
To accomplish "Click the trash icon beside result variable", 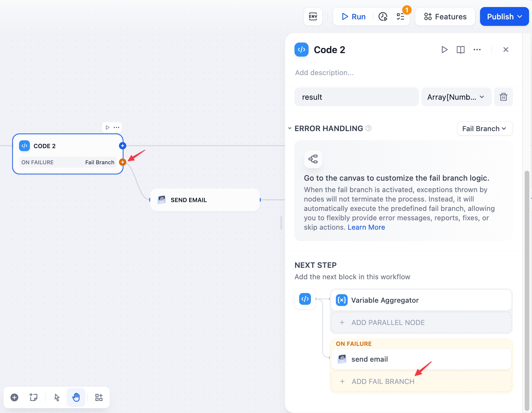I will (x=503, y=97).
